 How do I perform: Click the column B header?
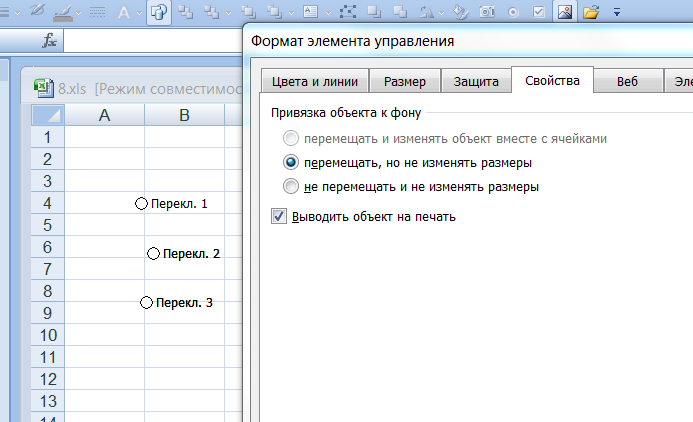point(184,116)
